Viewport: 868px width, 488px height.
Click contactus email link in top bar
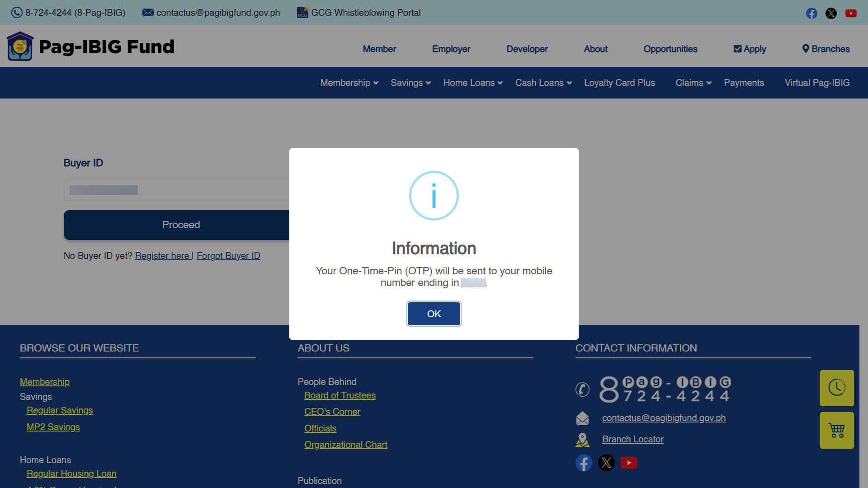[x=218, y=13]
